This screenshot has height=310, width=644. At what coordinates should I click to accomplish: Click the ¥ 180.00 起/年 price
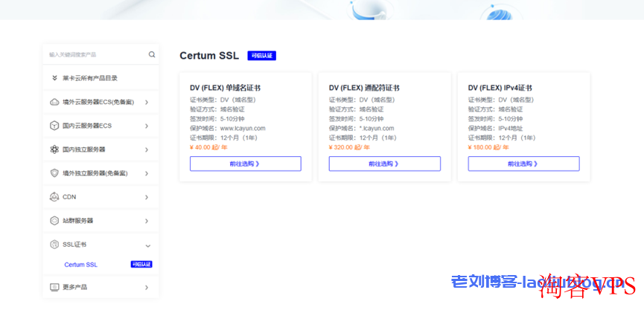488,148
